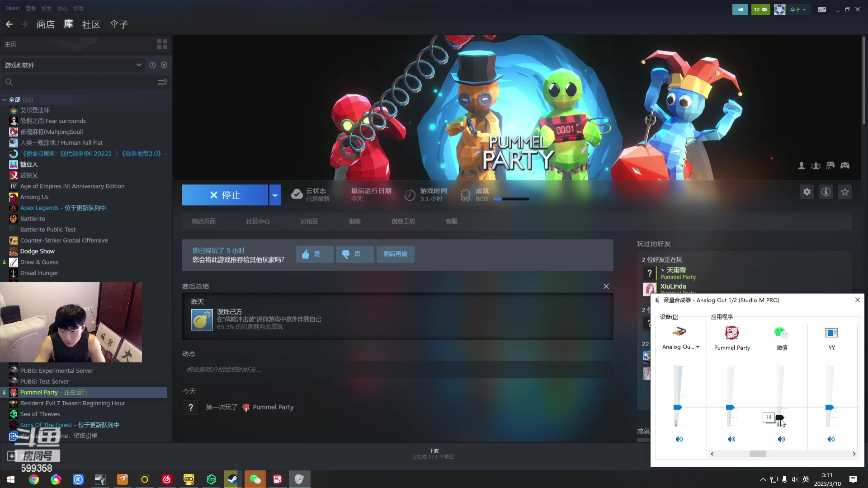Viewport: 868px width, 488px height.
Task: Open the 商店页面 game tab
Action: (x=204, y=221)
